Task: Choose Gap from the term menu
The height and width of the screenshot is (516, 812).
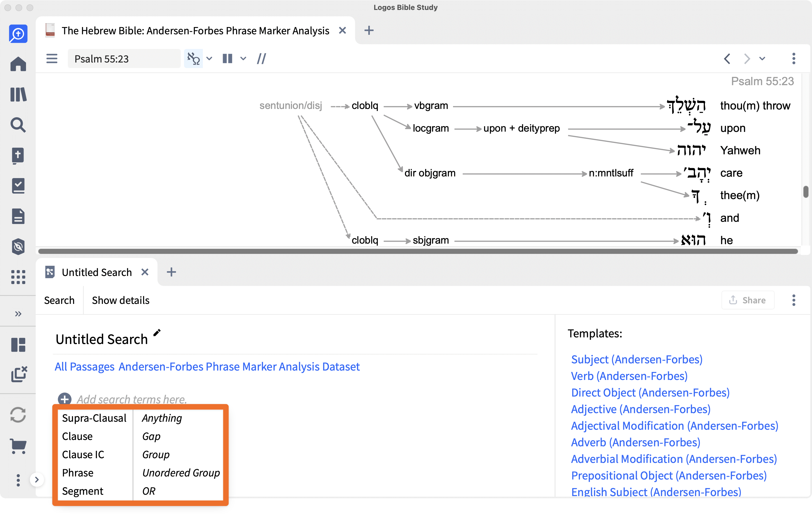Action: click(151, 436)
